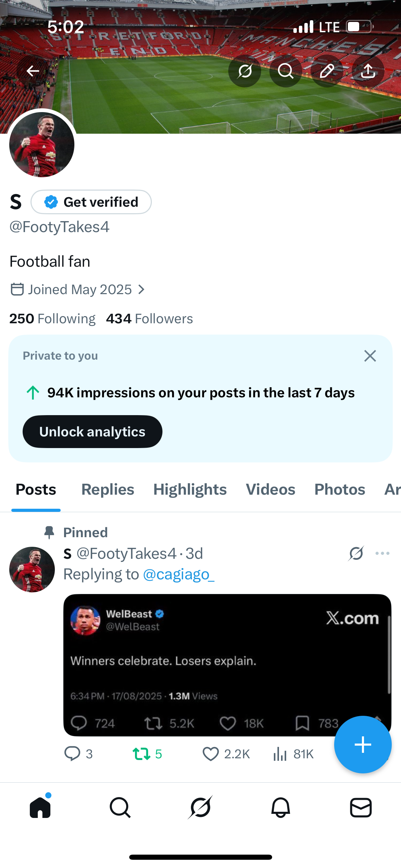Tap the back arrow in header
401x868 pixels.
pyautogui.click(x=33, y=71)
